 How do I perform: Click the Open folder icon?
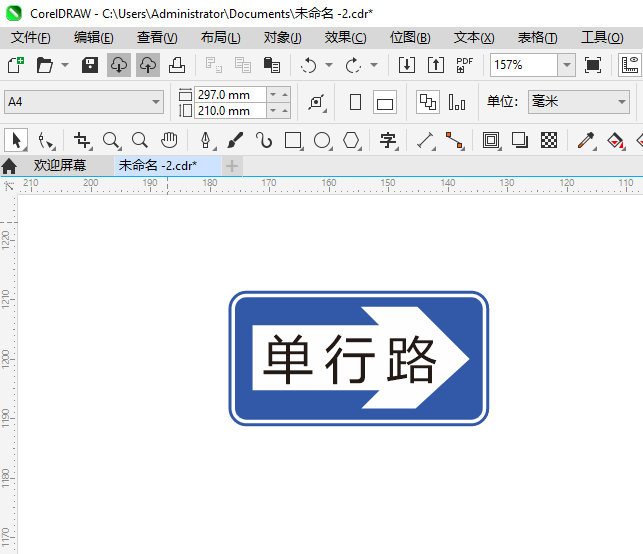tap(44, 65)
